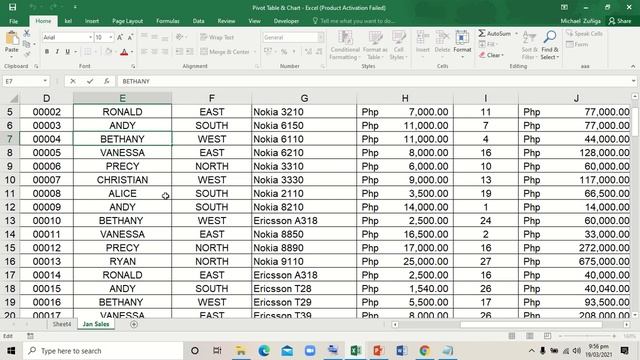Cancel entry with formula bar X

(x=73, y=81)
